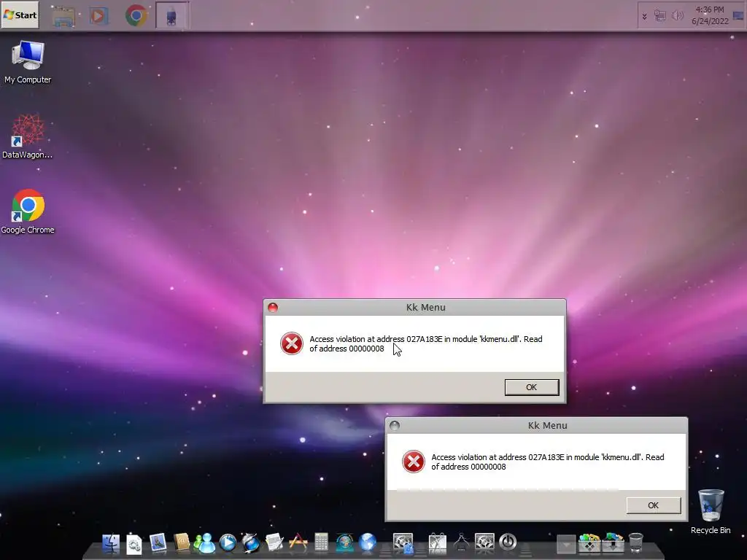
Task: Click the error icon in the rear dialog
Action: pos(414,462)
